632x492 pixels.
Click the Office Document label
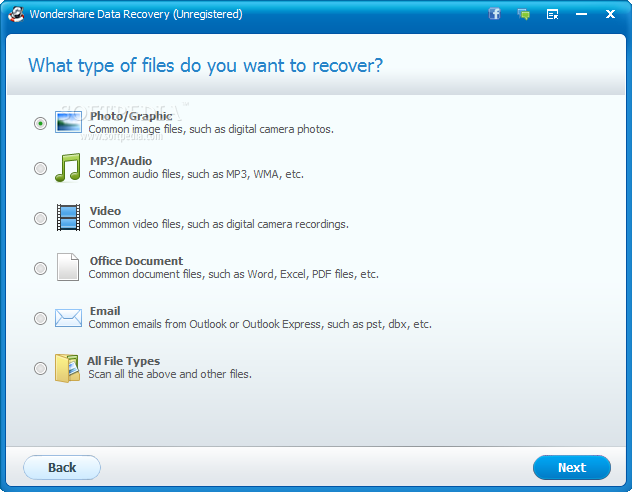point(136,261)
